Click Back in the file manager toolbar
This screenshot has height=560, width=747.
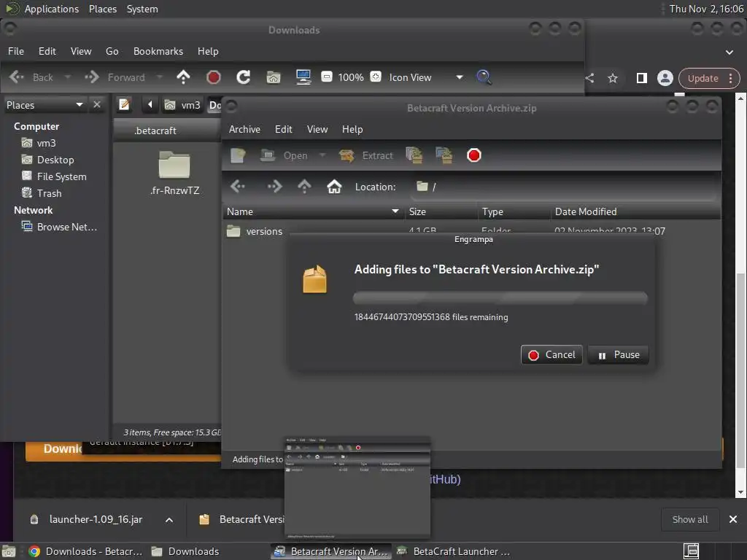(31, 77)
